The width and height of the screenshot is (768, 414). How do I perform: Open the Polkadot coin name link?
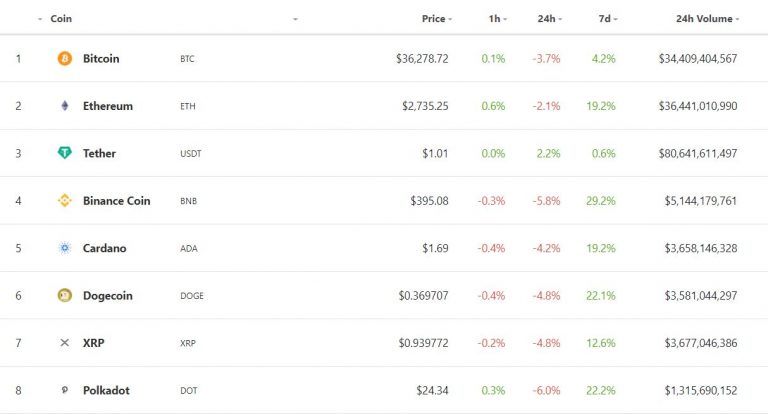point(106,390)
